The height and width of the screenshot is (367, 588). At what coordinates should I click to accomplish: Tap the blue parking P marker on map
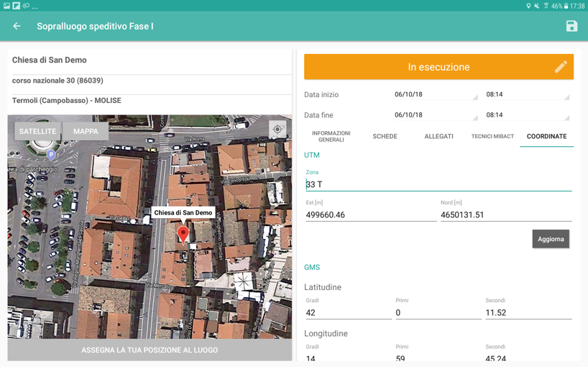tap(51, 155)
